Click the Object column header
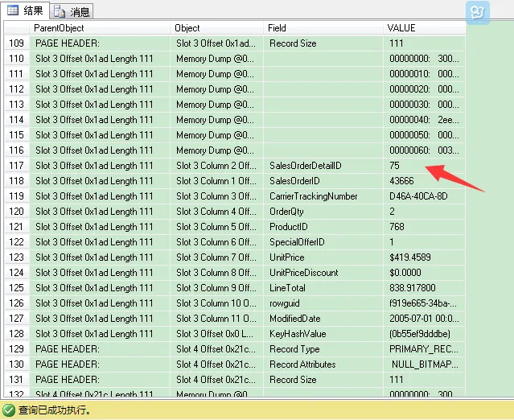 point(216,28)
